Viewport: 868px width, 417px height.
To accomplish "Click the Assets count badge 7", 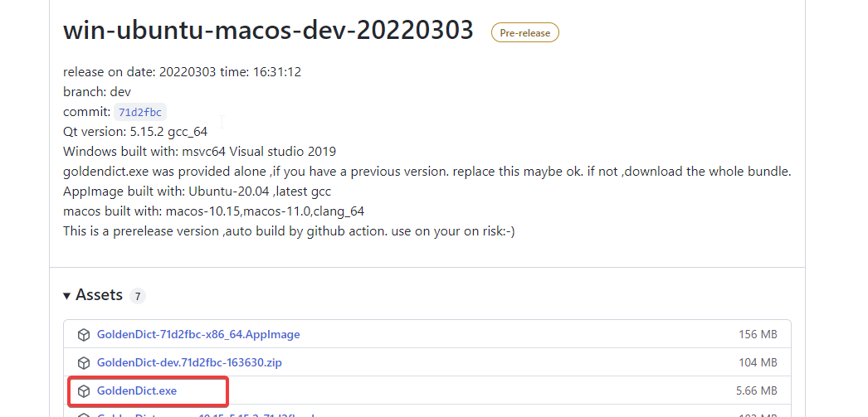I will 137,297.
